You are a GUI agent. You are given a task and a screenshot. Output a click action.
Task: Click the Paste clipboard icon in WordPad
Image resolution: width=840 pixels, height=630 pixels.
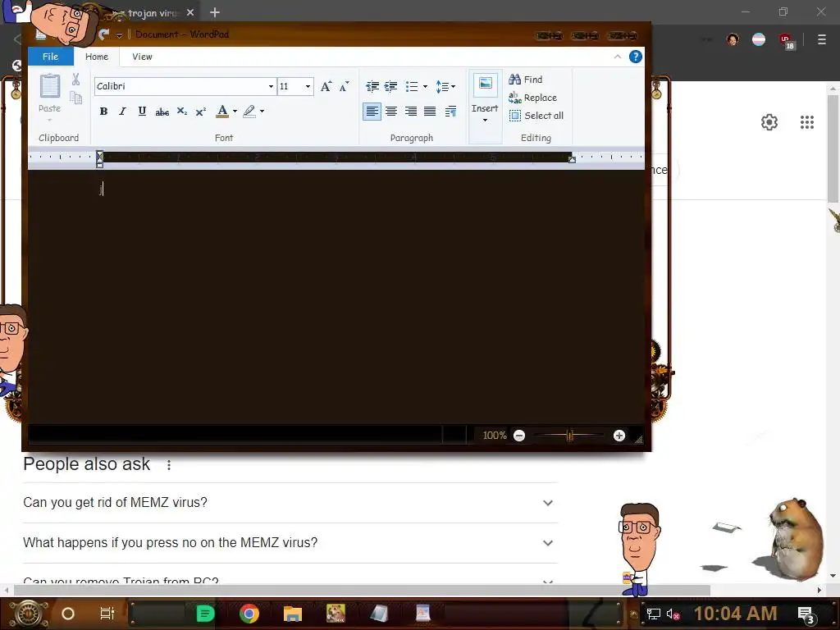click(x=50, y=85)
